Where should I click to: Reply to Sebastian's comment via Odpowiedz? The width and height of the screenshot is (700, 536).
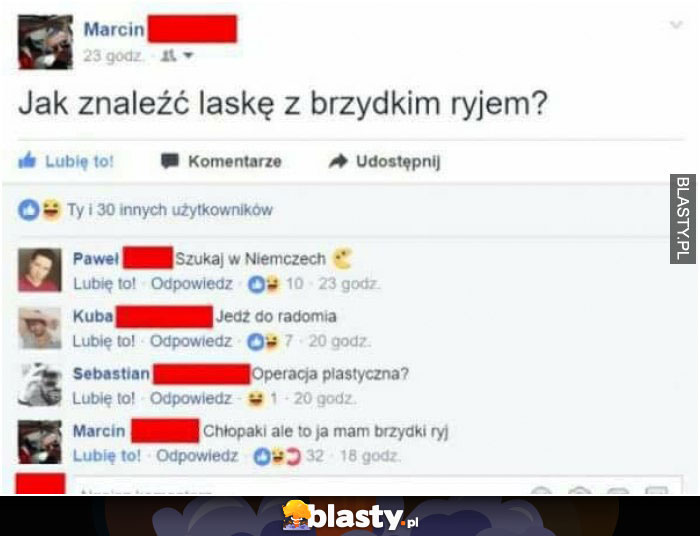point(191,398)
